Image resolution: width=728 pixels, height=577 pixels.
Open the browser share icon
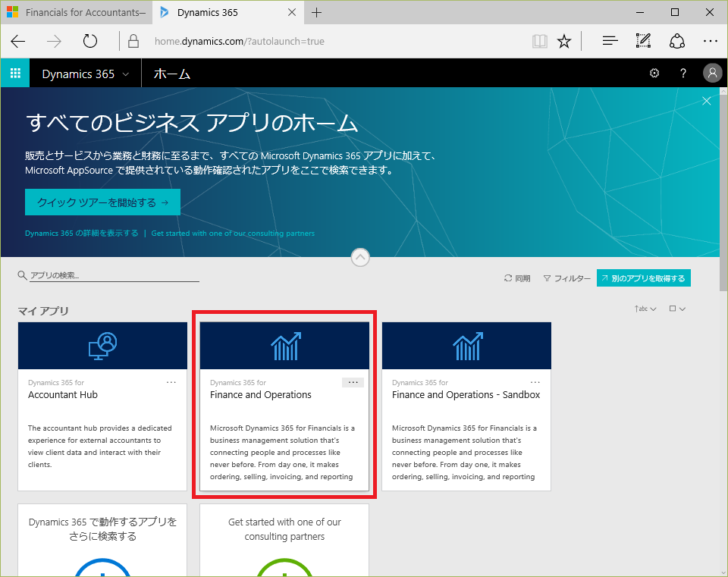[x=677, y=41]
